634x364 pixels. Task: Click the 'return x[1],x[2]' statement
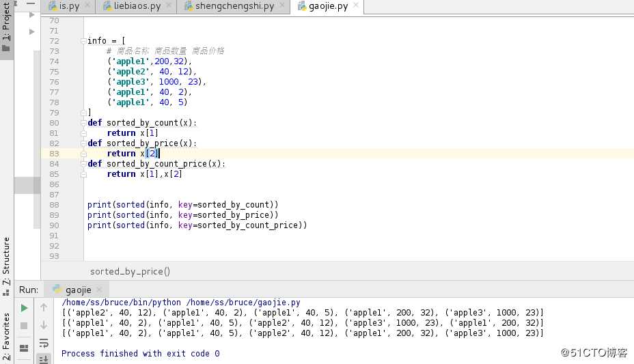(x=144, y=174)
